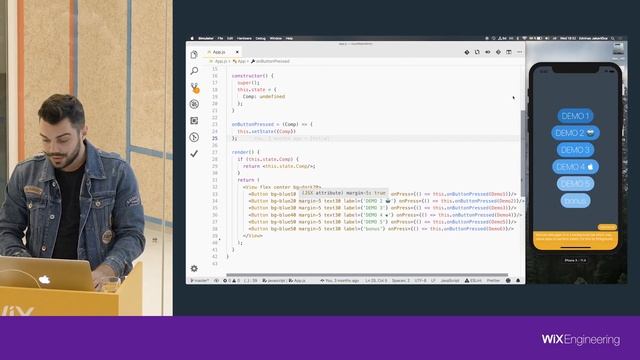Open the clock history icon in sidebar
640x360 pixels.
[x=194, y=137]
